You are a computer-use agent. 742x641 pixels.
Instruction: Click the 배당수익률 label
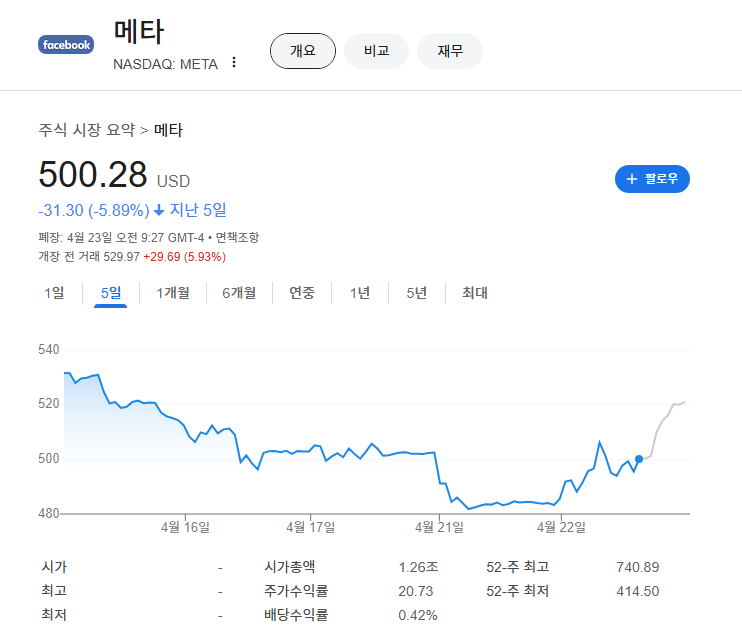296,615
